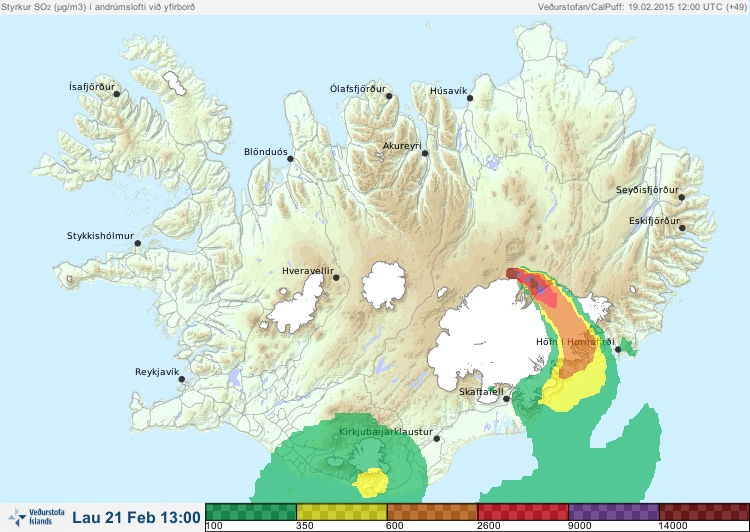Click the Eskifjörður marker dot
This screenshot has height=532, width=750.
tap(682, 228)
